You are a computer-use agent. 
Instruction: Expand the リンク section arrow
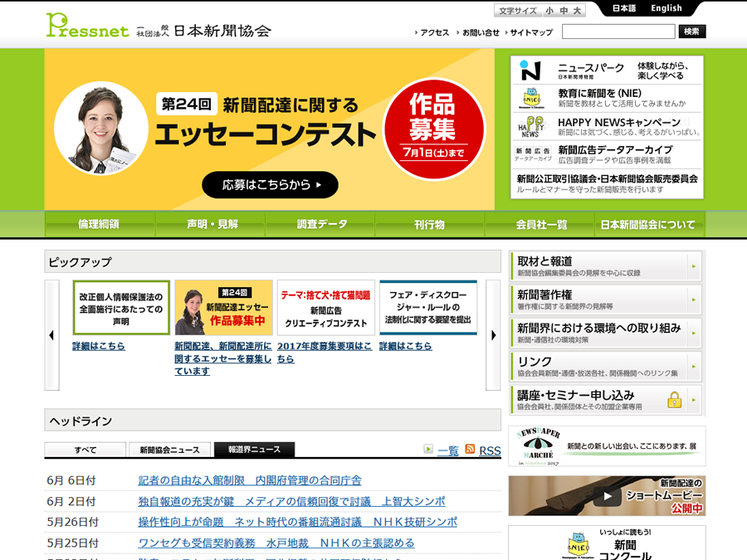(694, 366)
